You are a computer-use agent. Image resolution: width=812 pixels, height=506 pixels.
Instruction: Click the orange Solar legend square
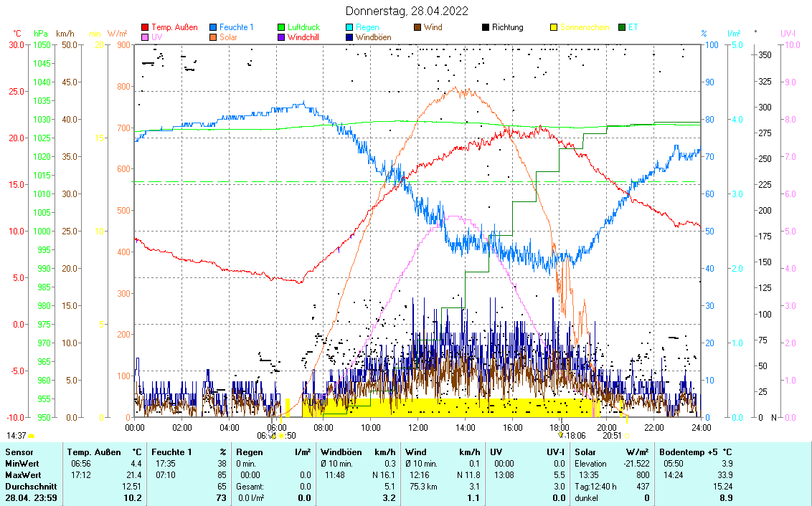214,37
